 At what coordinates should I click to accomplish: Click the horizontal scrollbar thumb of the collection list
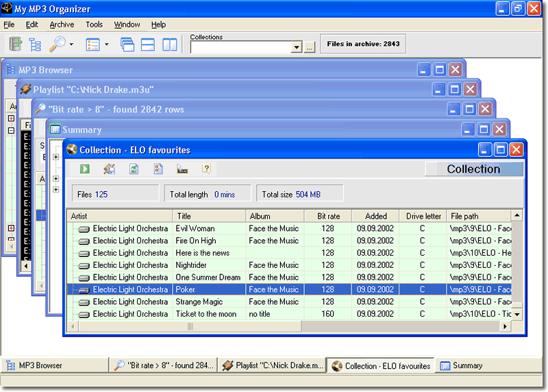pyautogui.click(x=190, y=326)
